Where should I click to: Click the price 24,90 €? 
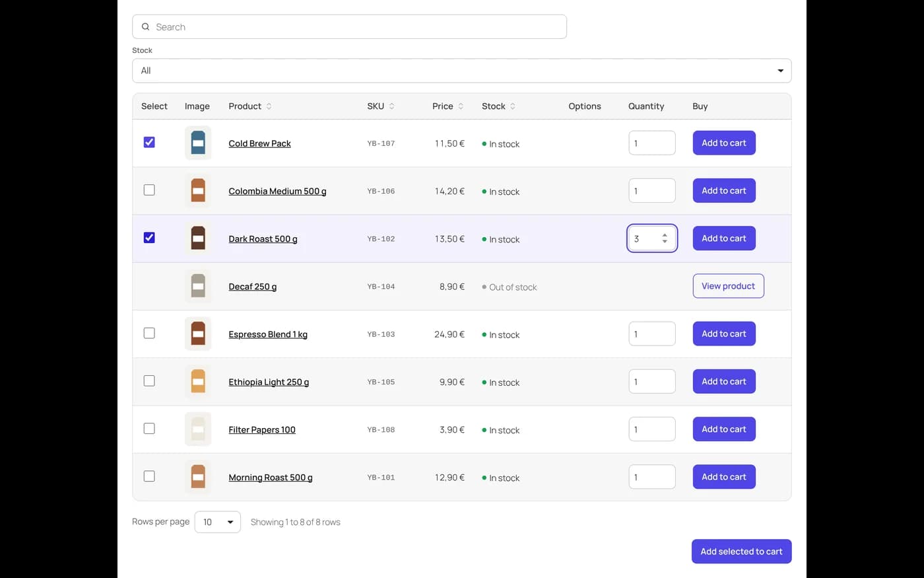[449, 334]
